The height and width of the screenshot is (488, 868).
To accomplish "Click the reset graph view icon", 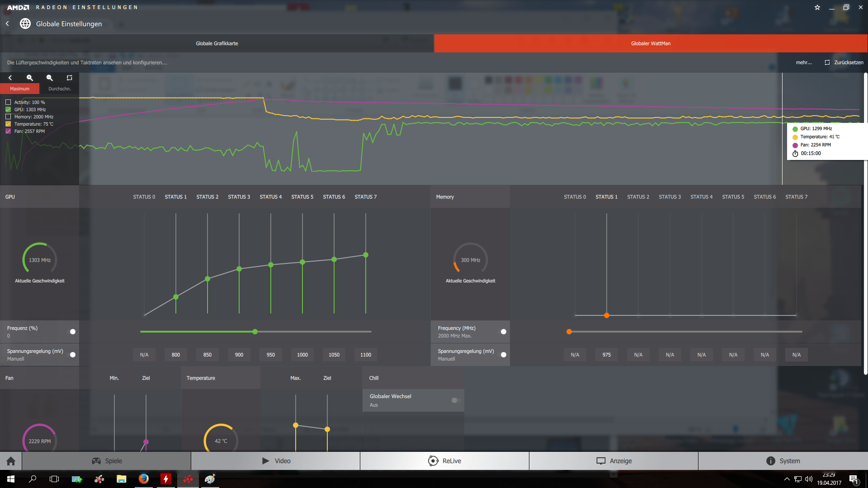I will tap(69, 78).
